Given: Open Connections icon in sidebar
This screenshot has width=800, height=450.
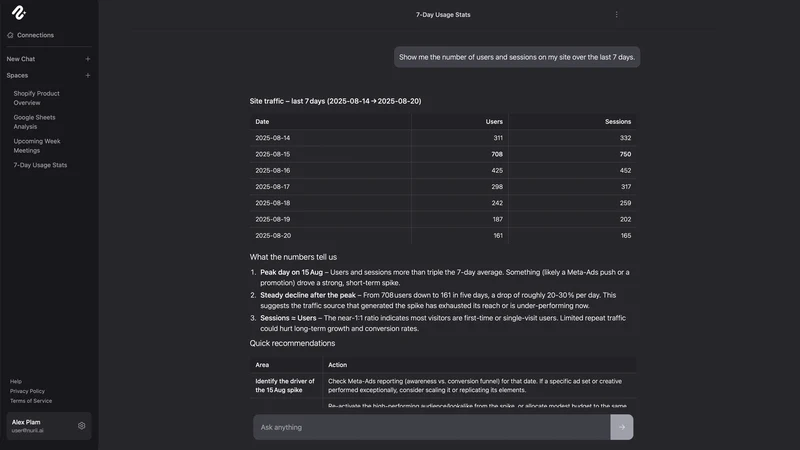Looking at the screenshot, I should [x=10, y=35].
